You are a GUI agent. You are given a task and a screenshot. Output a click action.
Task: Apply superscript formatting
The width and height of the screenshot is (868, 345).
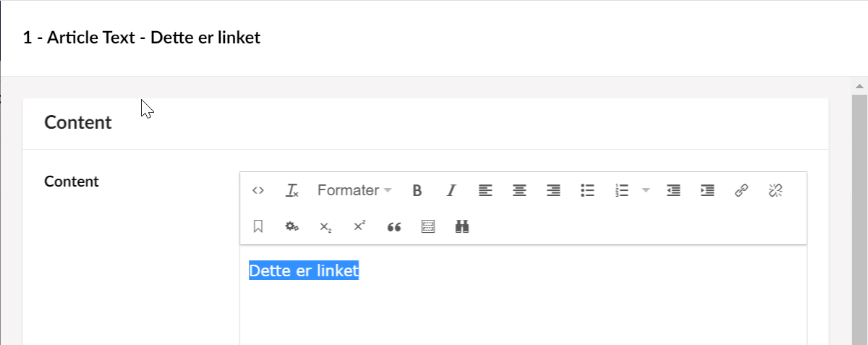(x=359, y=227)
